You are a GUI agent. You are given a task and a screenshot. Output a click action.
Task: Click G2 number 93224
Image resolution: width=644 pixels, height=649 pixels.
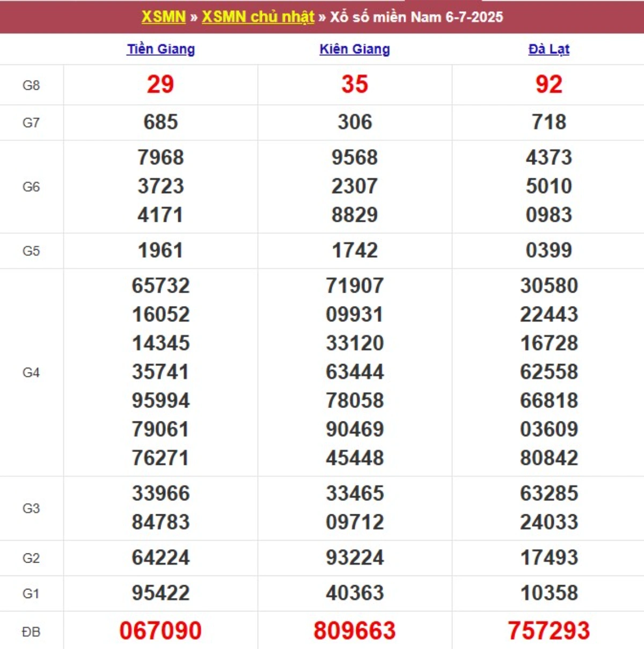tap(355, 558)
